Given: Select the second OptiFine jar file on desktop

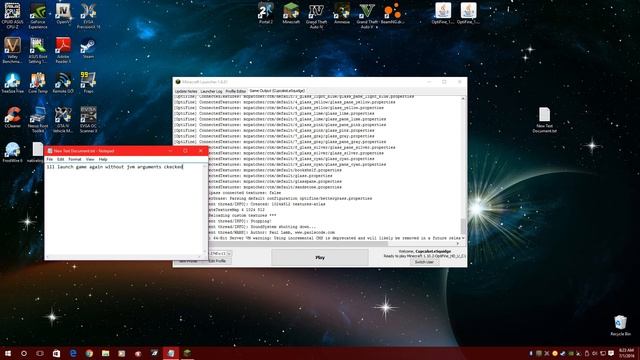Looking at the screenshot, I should (468, 13).
